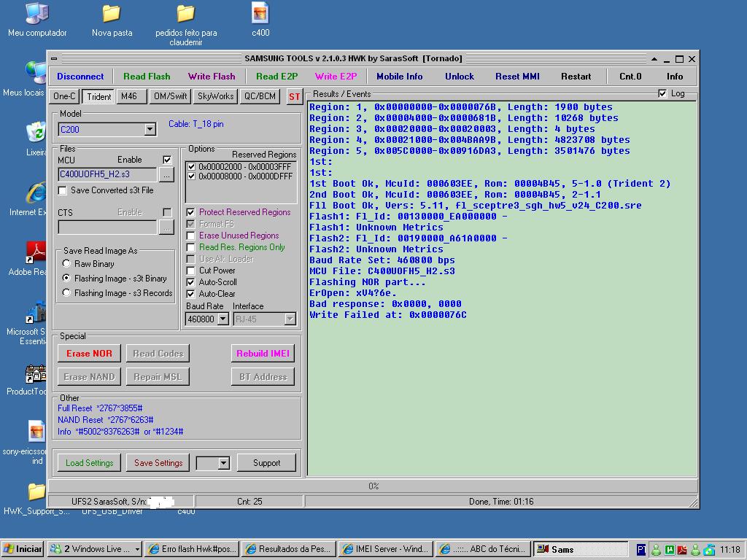This screenshot has width=747, height=560.
Task: Enable Read Res. Regions Only checkbox
Action: [190, 247]
